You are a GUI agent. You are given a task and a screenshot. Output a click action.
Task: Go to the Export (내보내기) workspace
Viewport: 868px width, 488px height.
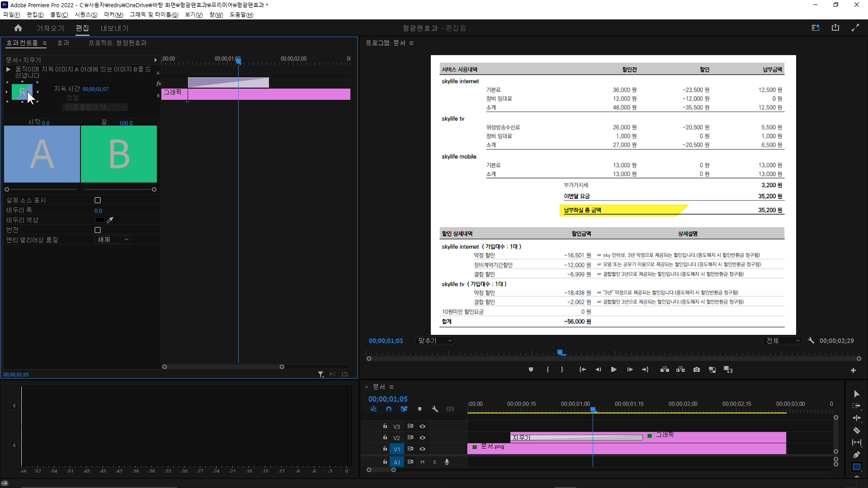pyautogui.click(x=114, y=28)
